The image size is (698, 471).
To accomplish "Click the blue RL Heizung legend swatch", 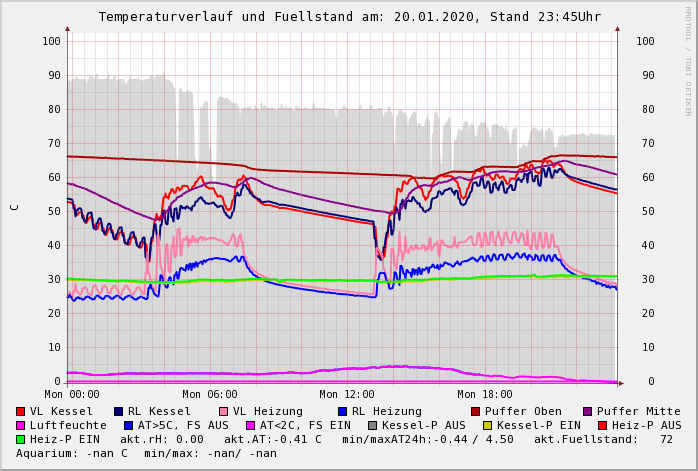I will click(342, 411).
